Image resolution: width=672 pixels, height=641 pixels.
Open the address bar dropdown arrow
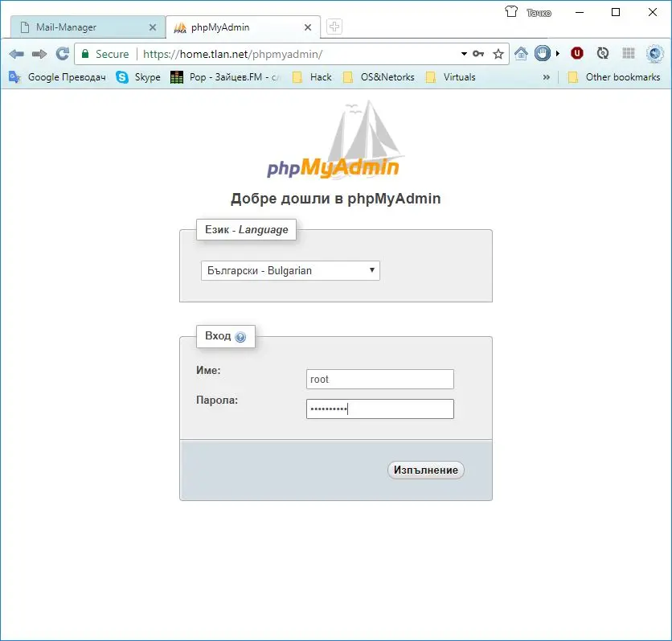[x=464, y=54]
